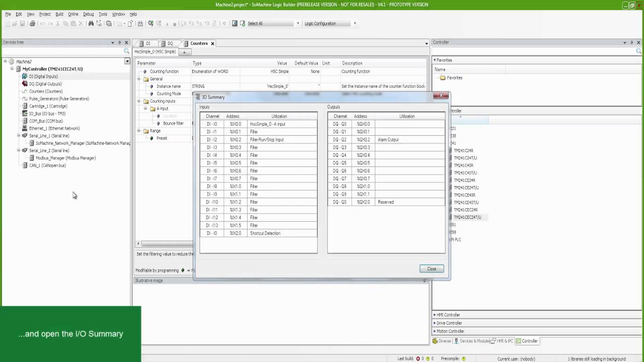Open the Logic Configuration dropdown
The width and height of the screenshot is (644, 362).
tap(355, 24)
